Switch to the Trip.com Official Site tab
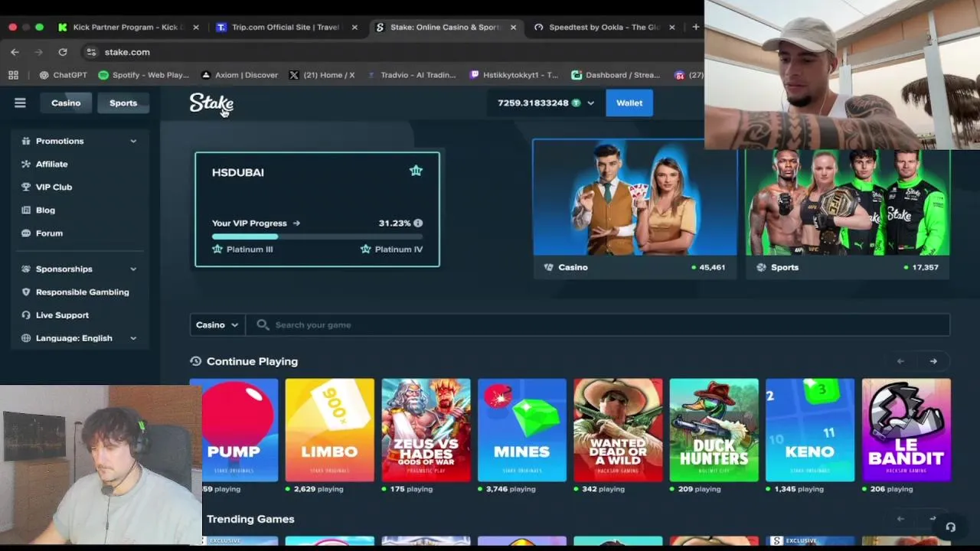 pos(285,27)
